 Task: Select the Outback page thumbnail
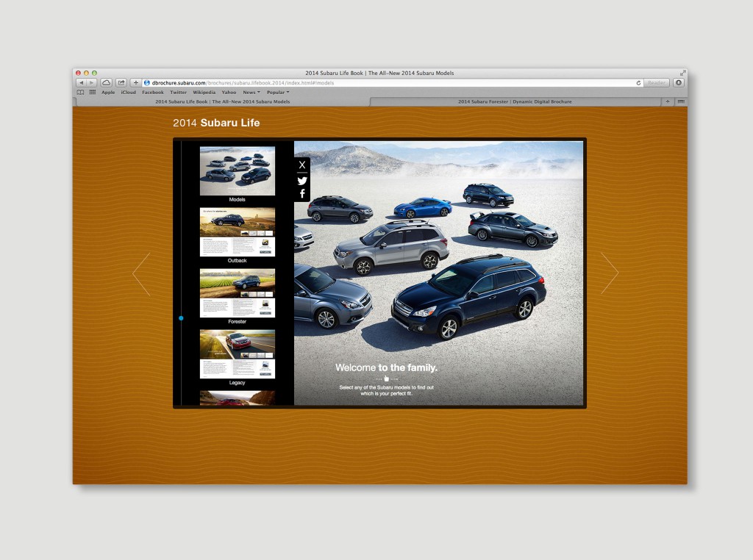pyautogui.click(x=238, y=232)
